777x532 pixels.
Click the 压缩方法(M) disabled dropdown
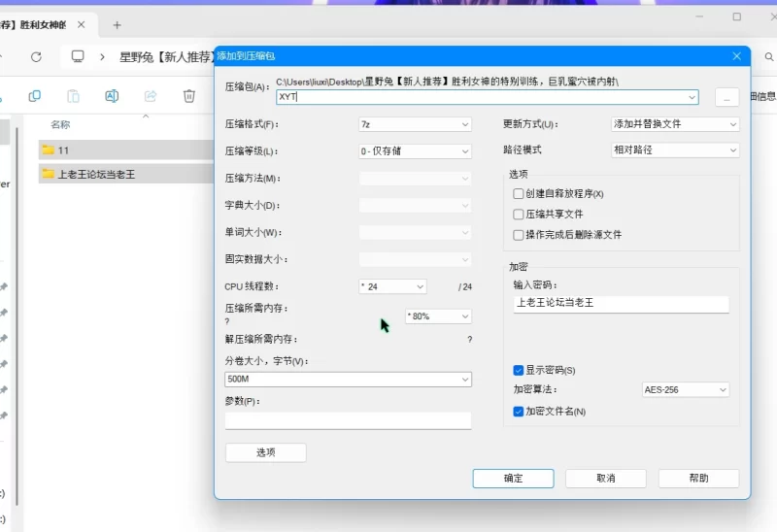tap(415, 179)
